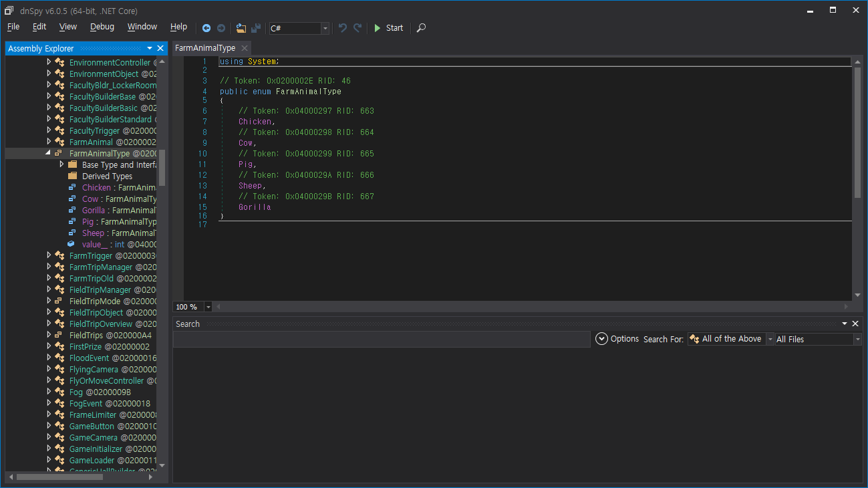868x488 pixels.
Task: Click the Navigate Backward arrow icon
Action: [206, 28]
